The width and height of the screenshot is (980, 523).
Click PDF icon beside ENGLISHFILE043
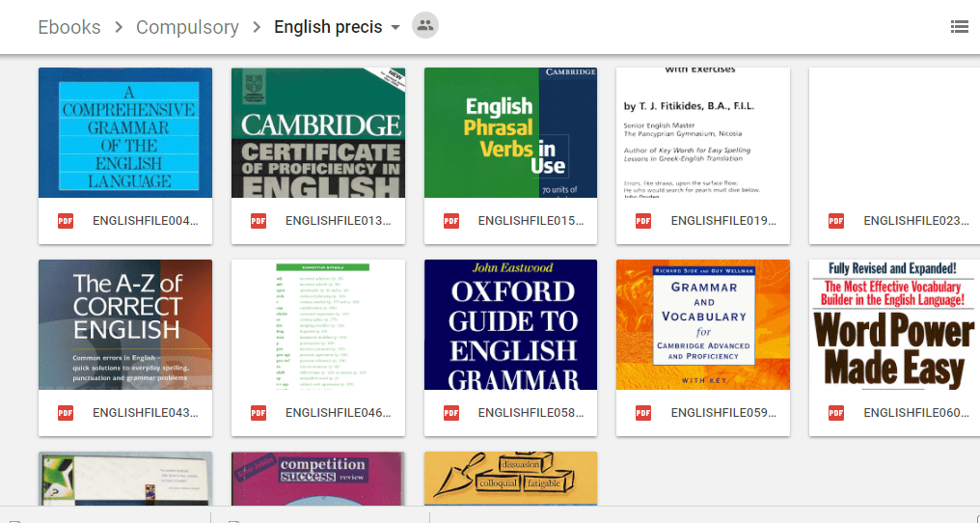click(66, 413)
